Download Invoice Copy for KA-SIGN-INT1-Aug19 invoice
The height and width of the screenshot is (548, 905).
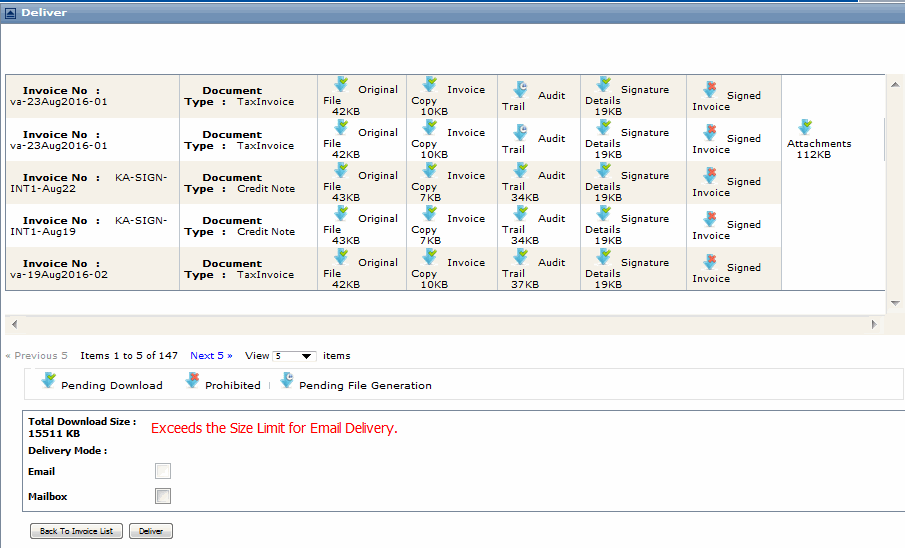pos(430,214)
